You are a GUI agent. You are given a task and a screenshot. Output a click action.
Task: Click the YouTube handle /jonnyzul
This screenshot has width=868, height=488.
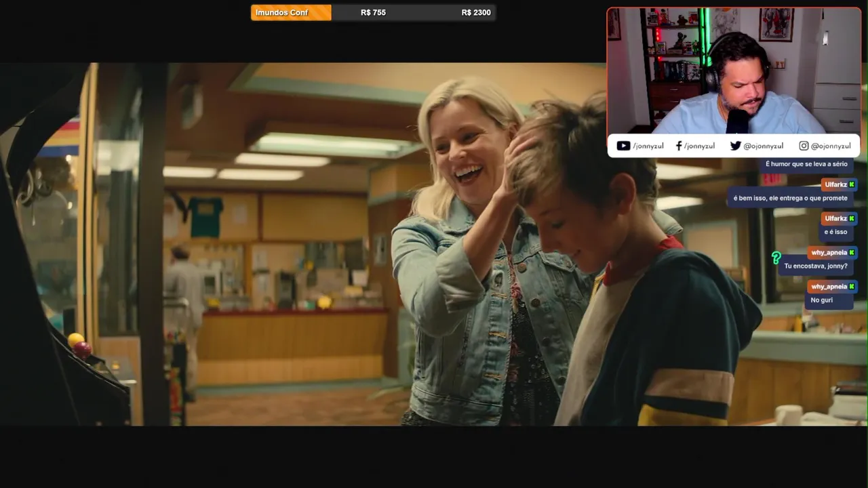[648, 146]
